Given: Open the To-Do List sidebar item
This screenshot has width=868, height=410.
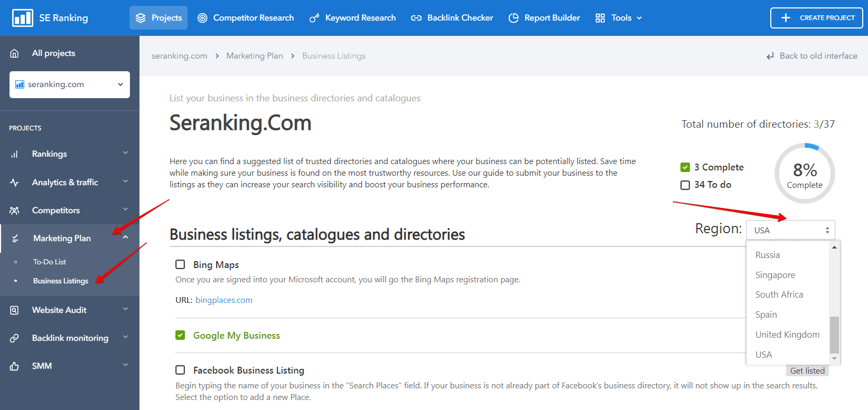Looking at the screenshot, I should 50,262.
